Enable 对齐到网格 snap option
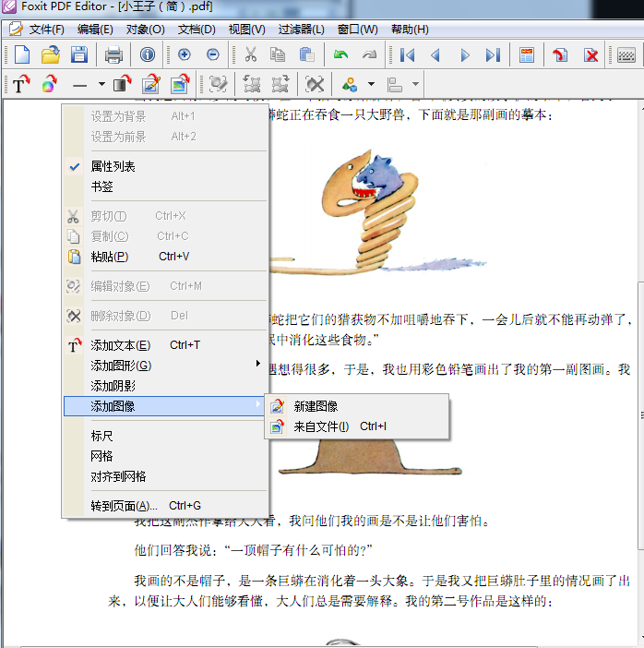This screenshot has height=648, width=644. click(118, 476)
